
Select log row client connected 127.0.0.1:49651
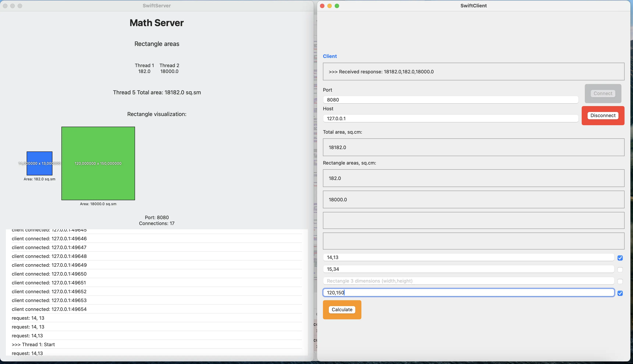click(157, 283)
